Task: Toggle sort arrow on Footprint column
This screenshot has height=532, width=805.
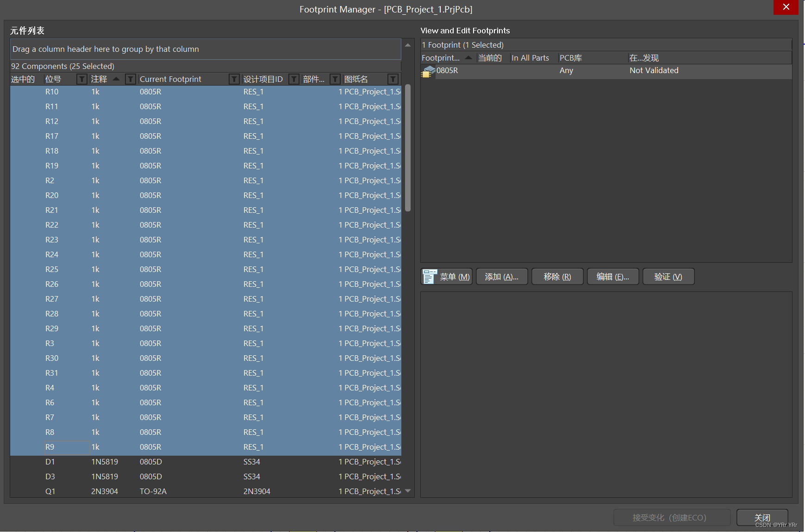Action: (x=468, y=57)
